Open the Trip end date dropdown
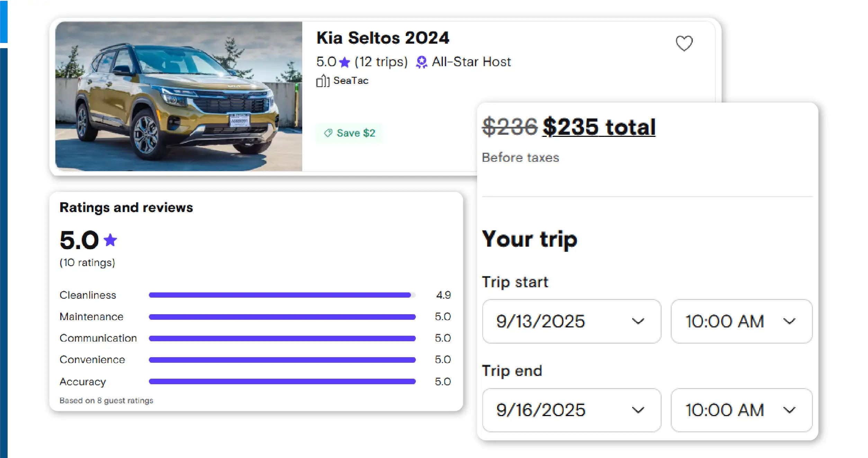This screenshot has height=458, width=868. [x=571, y=410]
